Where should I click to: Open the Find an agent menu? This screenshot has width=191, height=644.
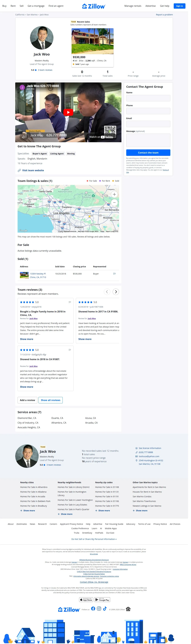pos(56,6)
